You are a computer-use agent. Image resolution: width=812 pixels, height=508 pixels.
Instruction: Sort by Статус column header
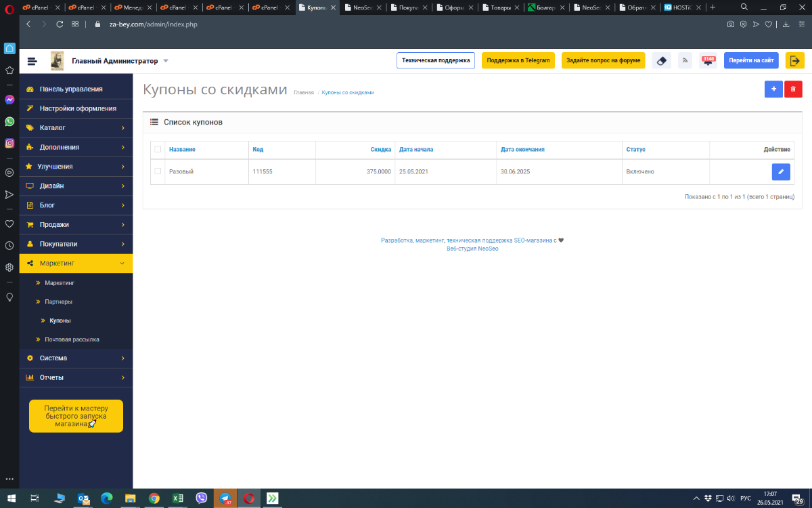(x=636, y=149)
